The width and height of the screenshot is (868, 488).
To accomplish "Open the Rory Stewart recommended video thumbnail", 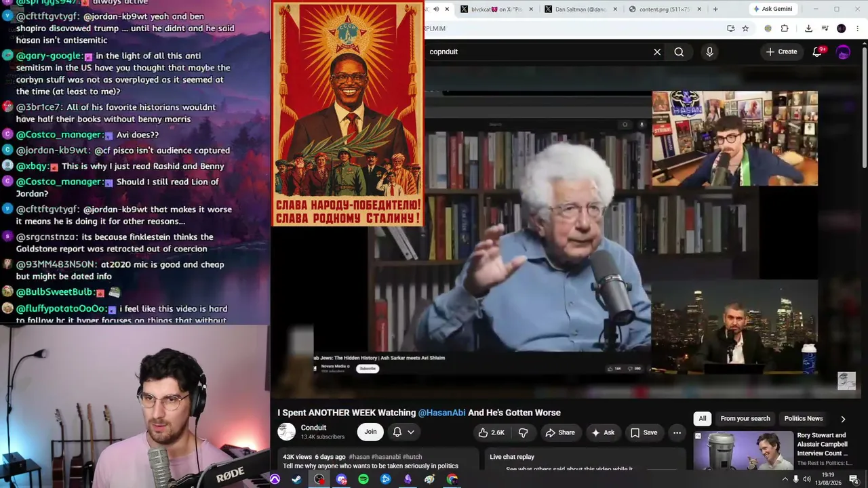I will coord(743,450).
